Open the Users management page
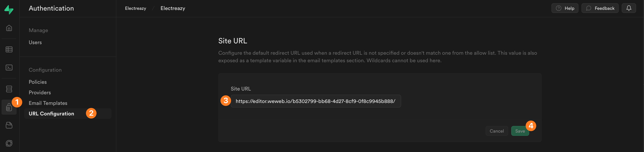The width and height of the screenshot is (644, 152). coord(35,42)
